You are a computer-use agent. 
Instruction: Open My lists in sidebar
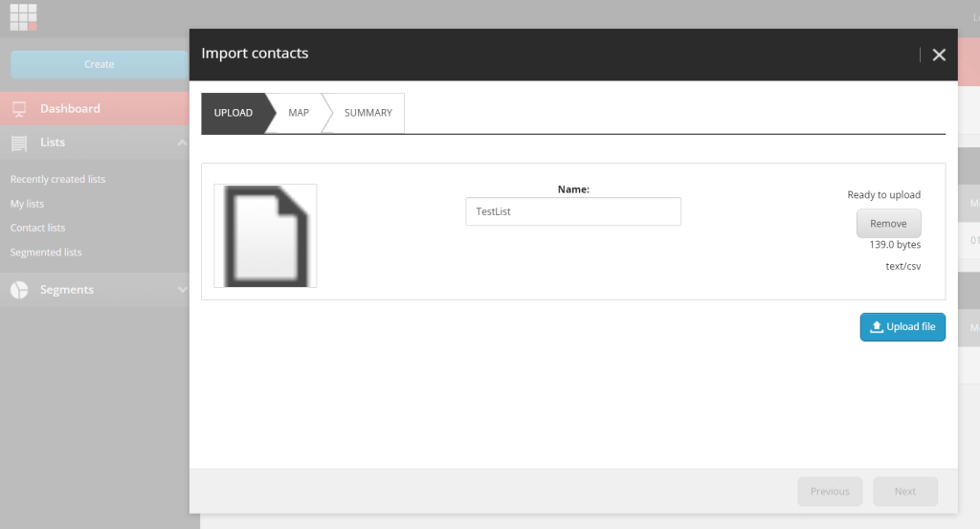27,204
